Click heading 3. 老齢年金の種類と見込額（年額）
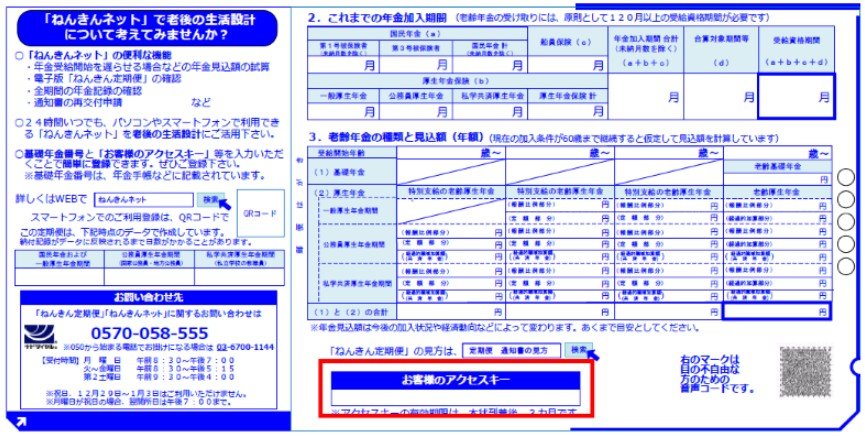 (397, 136)
